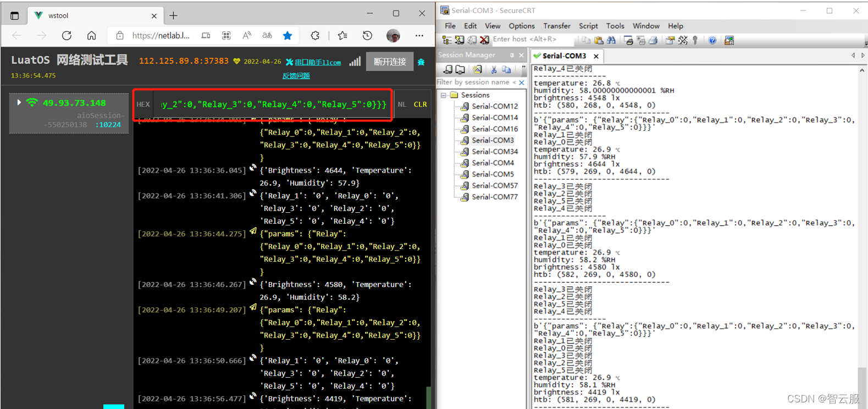Click the Paste clipboard icon in SecureCRT
The image size is (868, 409).
coord(599,40)
